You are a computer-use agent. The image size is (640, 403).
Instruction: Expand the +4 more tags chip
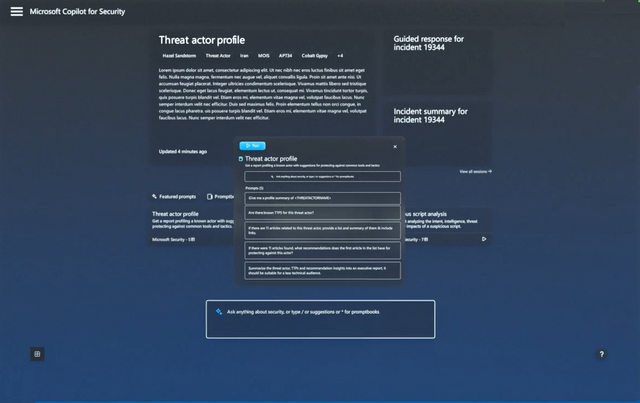coord(340,56)
